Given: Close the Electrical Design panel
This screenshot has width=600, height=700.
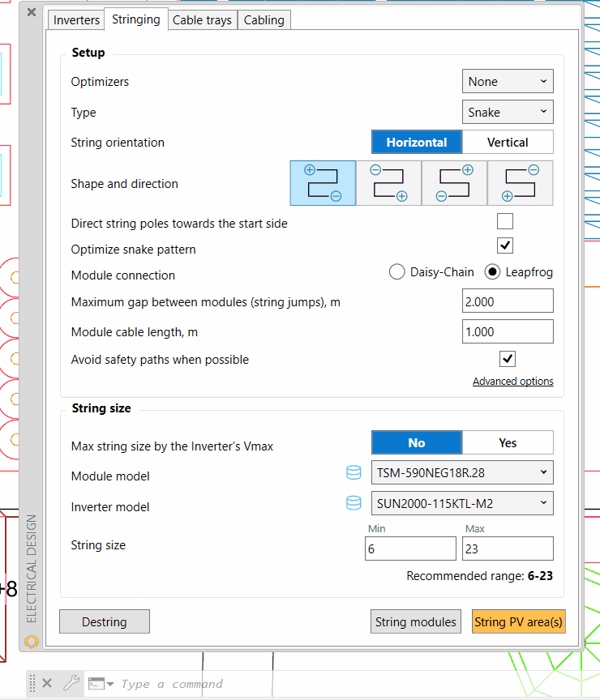Looking at the screenshot, I should point(32,12).
